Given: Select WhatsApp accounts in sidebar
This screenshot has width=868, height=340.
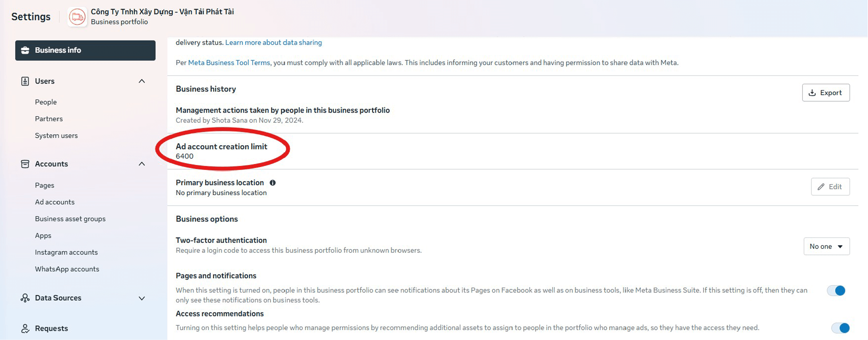Looking at the screenshot, I should pyautogui.click(x=67, y=269).
